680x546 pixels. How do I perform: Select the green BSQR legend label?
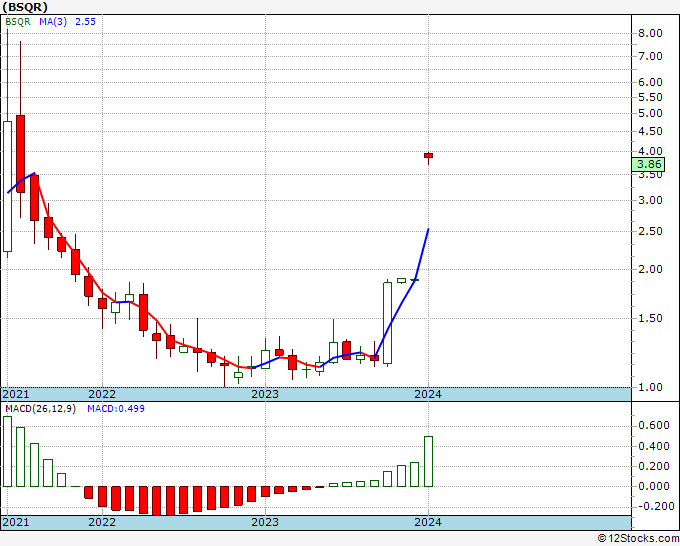tap(18, 22)
